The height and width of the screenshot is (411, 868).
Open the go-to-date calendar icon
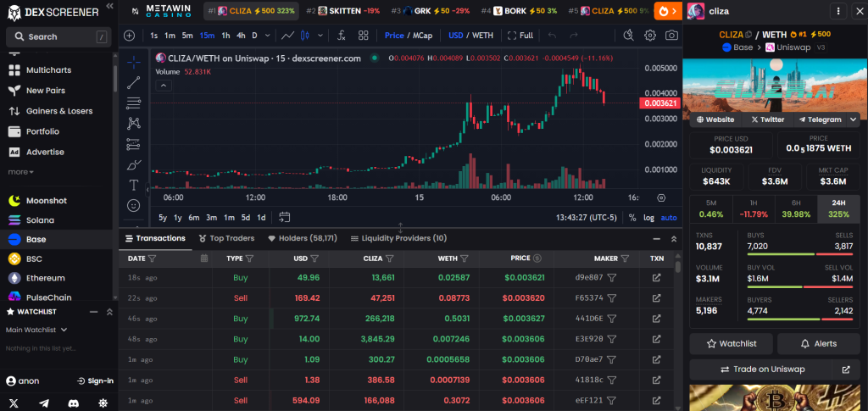click(x=285, y=218)
